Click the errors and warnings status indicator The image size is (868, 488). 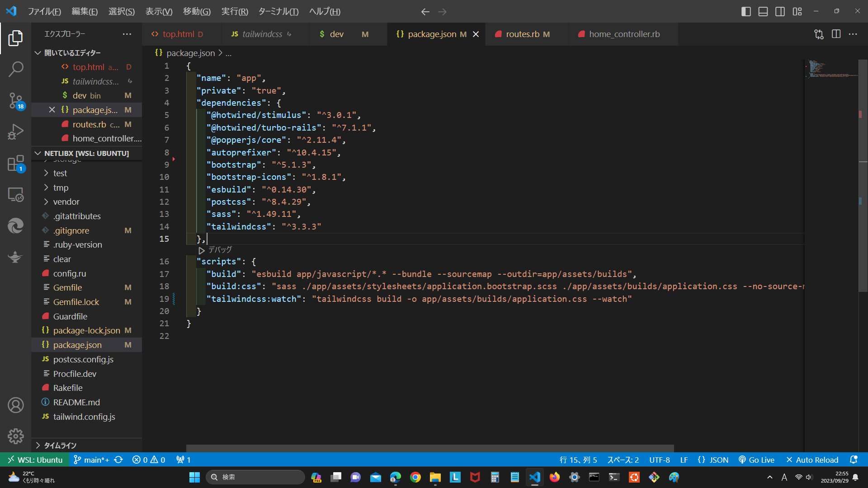[149, 460]
